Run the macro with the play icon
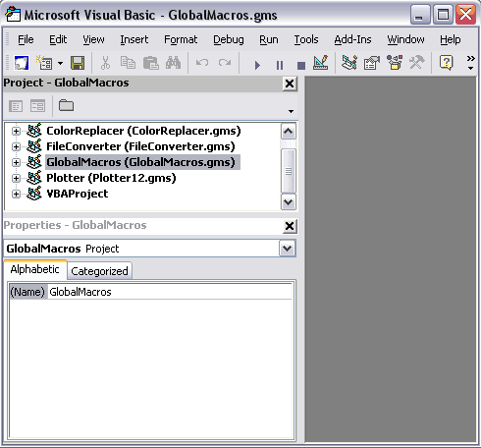This screenshot has width=481, height=448. point(257,65)
